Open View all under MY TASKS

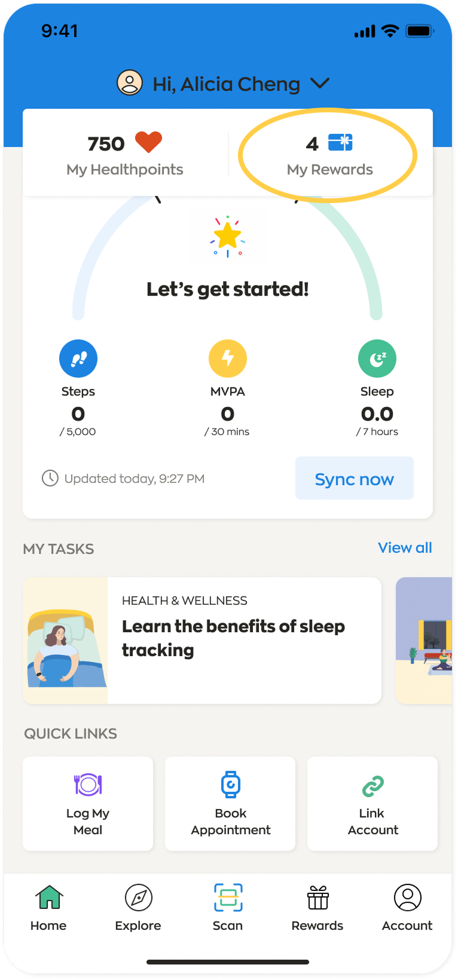pos(405,547)
